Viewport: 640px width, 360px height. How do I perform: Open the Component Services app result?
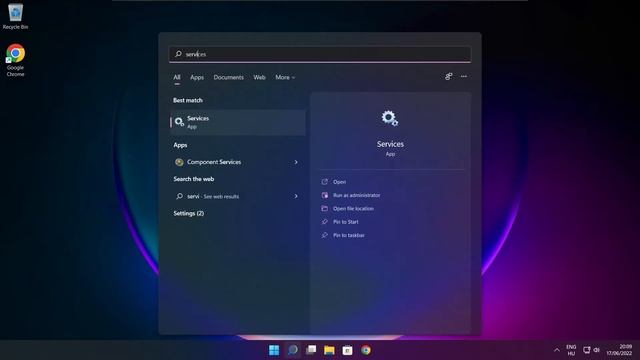point(238,162)
